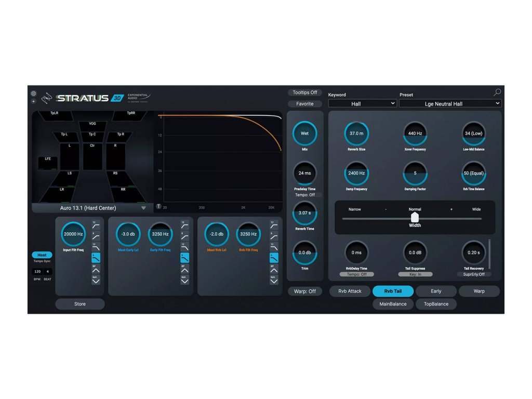Select highlighted 6 dB filter icon for Input filter
Image resolution: width=532 pixels, height=399 pixels.
(x=96, y=258)
